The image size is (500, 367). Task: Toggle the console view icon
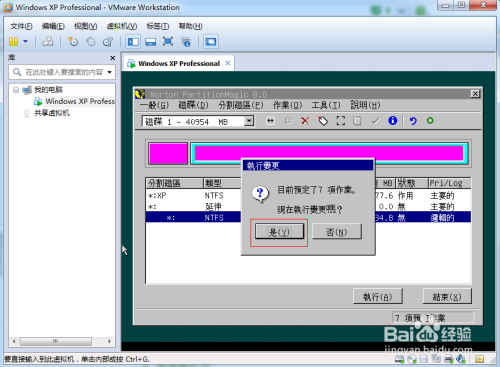[x=211, y=42]
